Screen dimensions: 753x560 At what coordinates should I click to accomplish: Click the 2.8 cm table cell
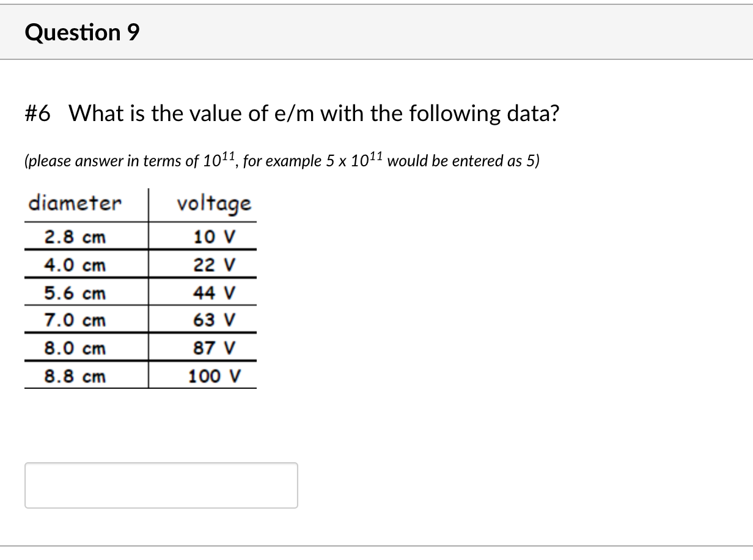pos(75,237)
